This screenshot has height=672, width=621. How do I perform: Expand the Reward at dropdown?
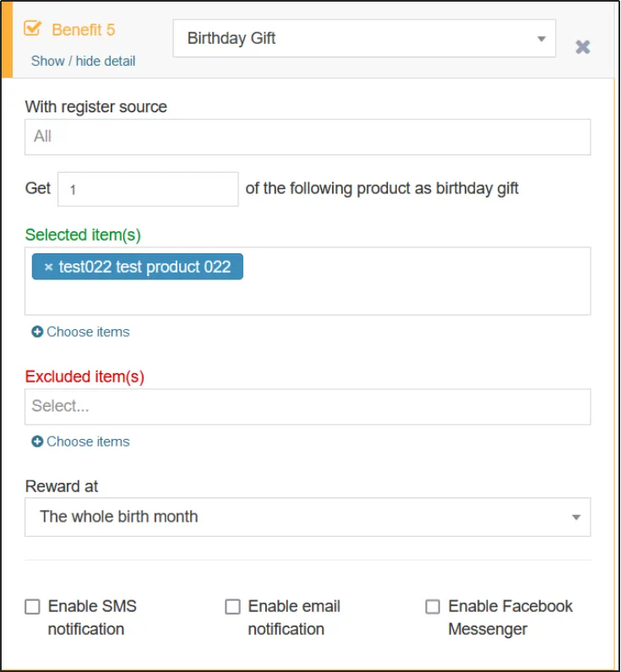[x=307, y=517]
